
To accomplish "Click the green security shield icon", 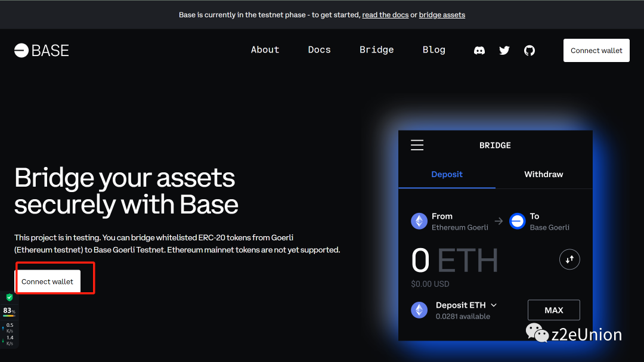I will coord(9,296).
